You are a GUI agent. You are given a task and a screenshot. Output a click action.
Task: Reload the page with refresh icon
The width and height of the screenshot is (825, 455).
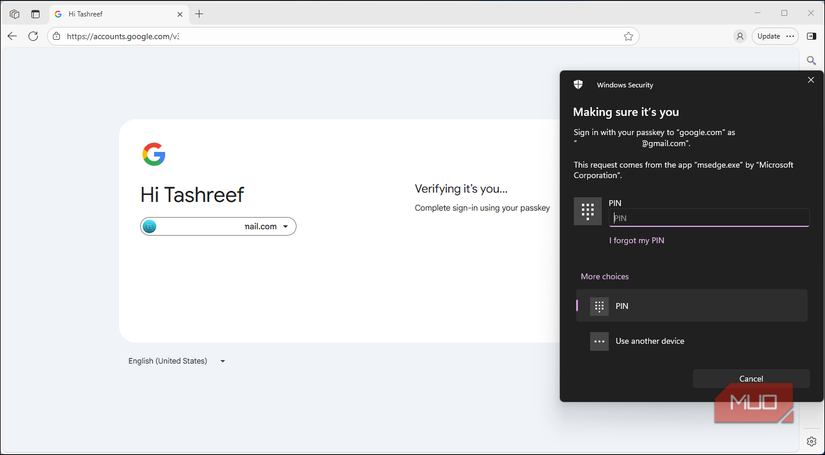(x=33, y=36)
